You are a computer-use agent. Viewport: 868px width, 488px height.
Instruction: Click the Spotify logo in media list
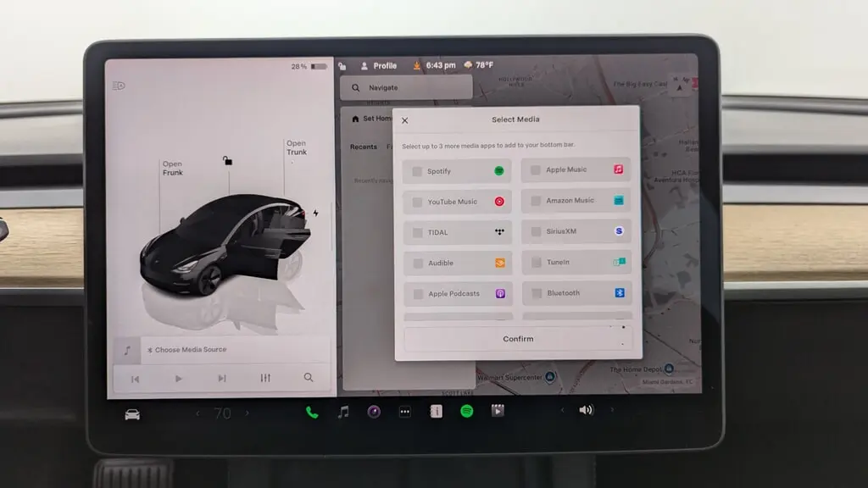498,171
